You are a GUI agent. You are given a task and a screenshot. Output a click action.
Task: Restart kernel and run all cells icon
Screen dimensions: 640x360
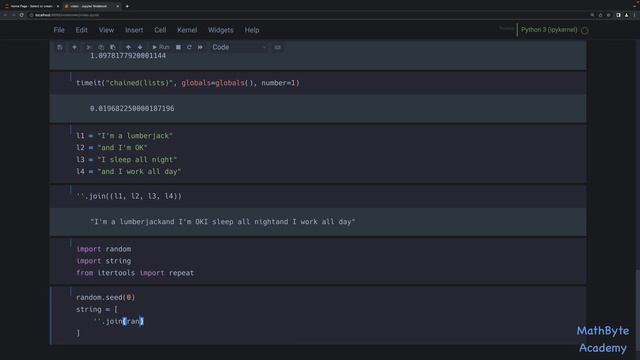coord(200,47)
